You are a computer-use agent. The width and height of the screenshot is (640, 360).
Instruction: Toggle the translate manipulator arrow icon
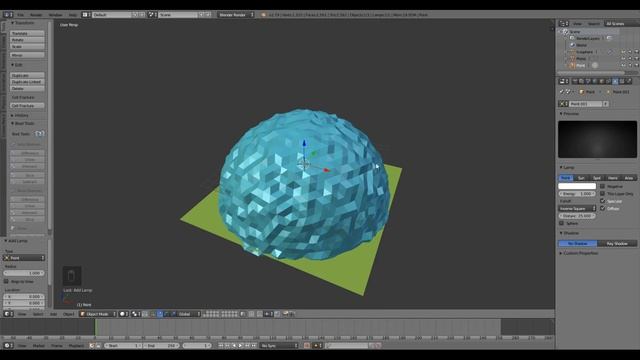click(160, 314)
